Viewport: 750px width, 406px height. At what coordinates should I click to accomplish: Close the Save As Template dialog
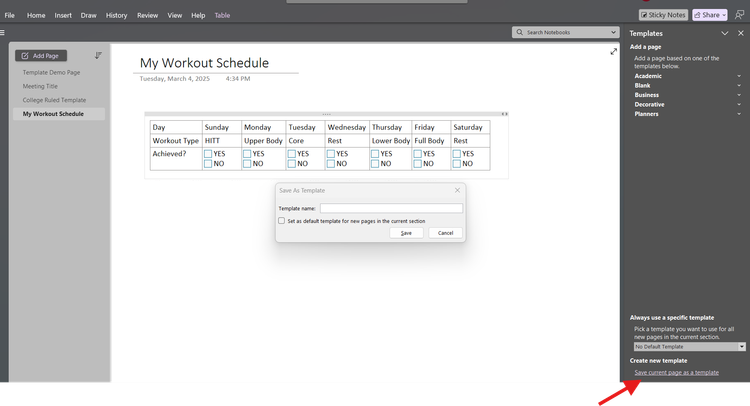(x=457, y=190)
